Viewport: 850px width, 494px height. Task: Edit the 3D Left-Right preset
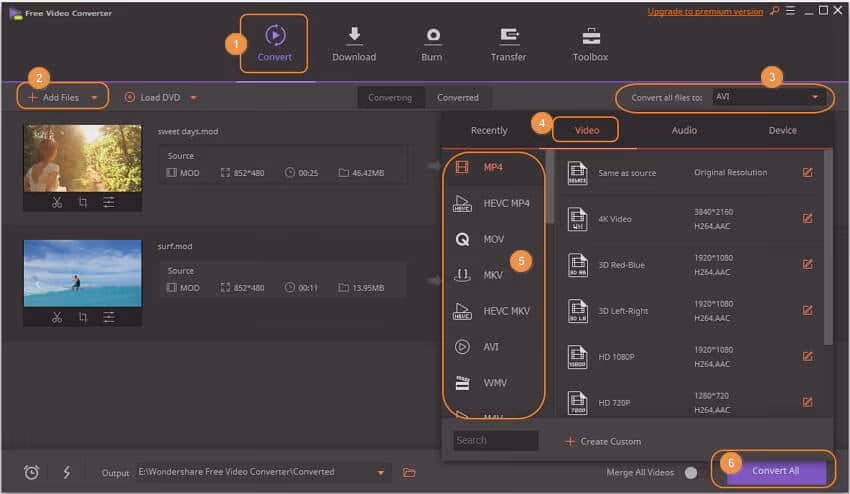point(807,310)
